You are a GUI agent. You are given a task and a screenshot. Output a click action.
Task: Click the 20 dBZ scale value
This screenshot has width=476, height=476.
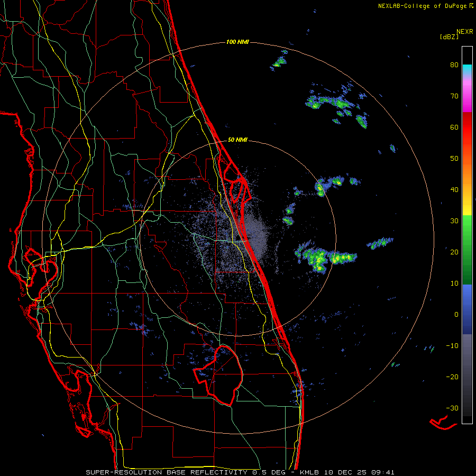tap(454, 252)
